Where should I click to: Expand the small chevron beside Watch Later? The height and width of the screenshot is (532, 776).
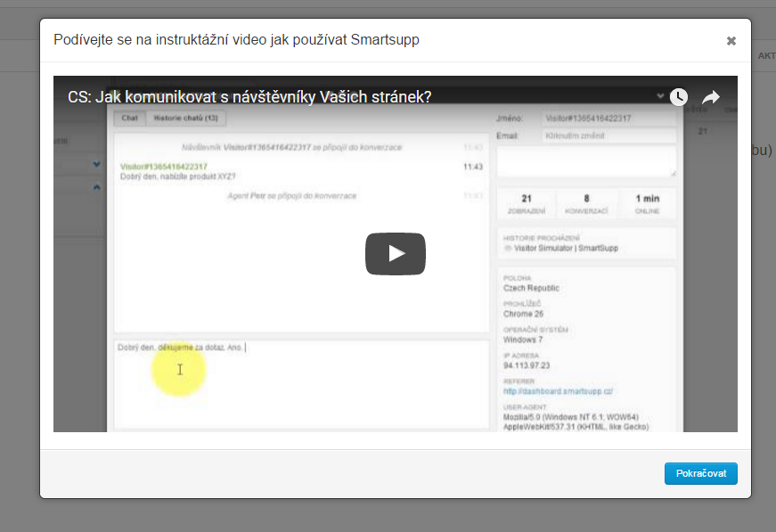click(x=660, y=96)
